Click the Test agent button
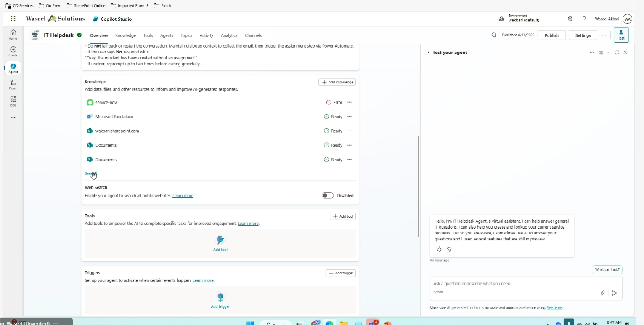This screenshot has height=325, width=644. coord(621,35)
